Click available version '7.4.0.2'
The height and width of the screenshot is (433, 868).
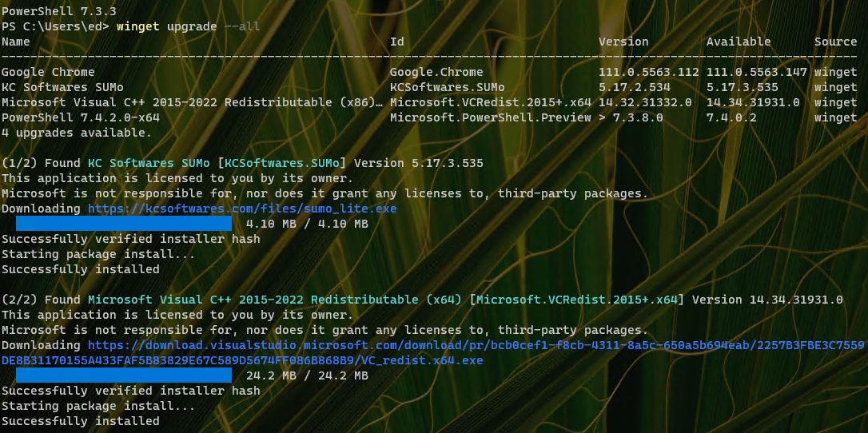click(731, 117)
